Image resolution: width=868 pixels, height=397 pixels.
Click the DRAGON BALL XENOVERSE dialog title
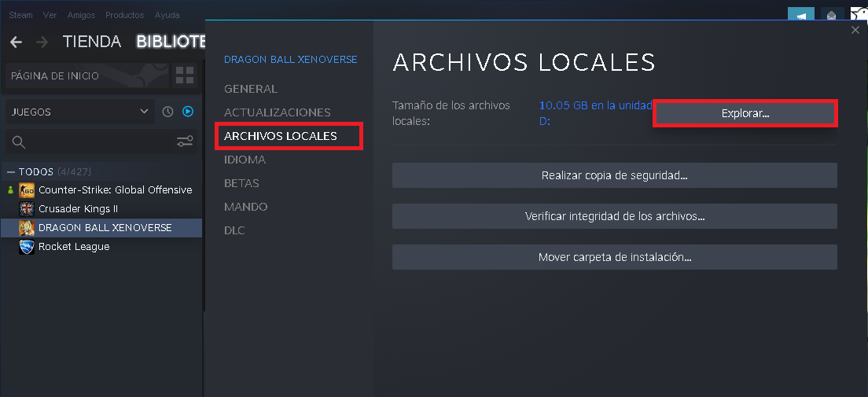pyautogui.click(x=291, y=59)
